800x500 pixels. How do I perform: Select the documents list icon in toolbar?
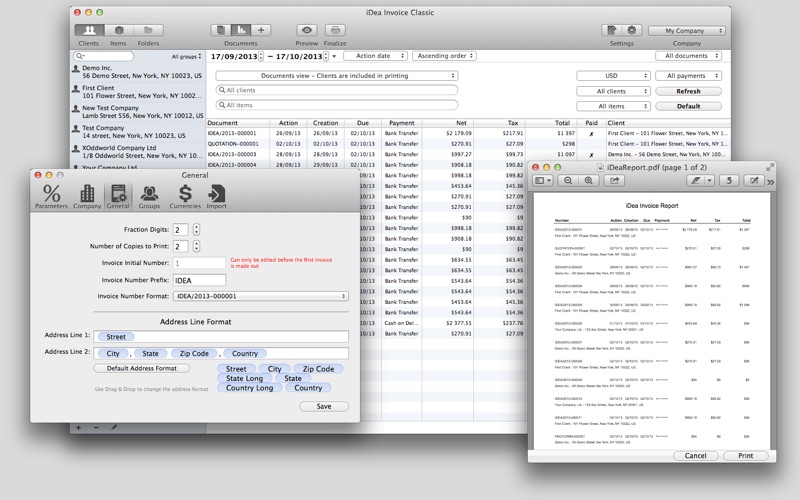click(220, 31)
